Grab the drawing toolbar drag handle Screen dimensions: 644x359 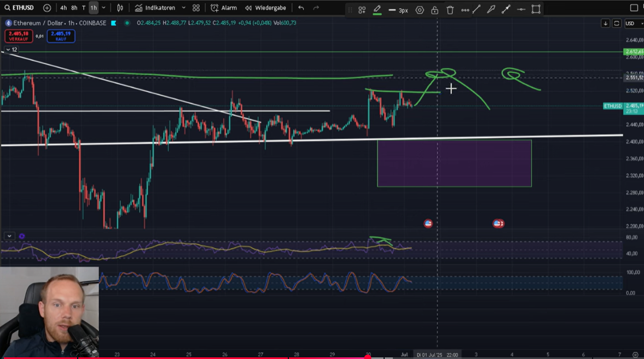[x=350, y=10]
